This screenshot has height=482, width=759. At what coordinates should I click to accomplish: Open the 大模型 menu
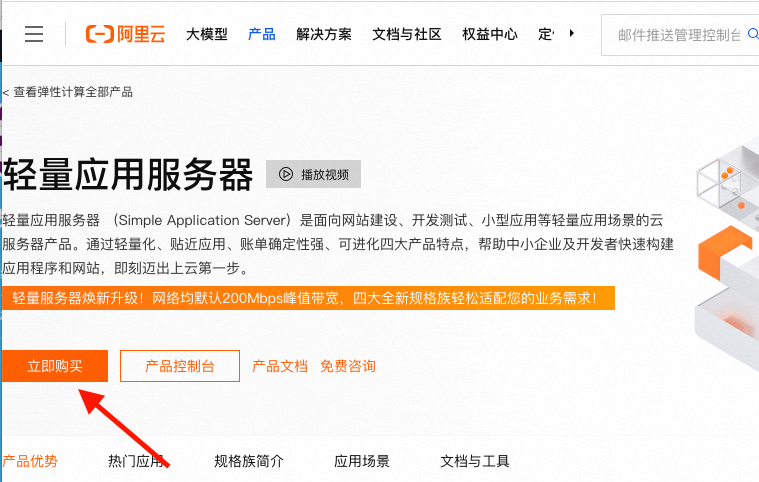(x=206, y=34)
